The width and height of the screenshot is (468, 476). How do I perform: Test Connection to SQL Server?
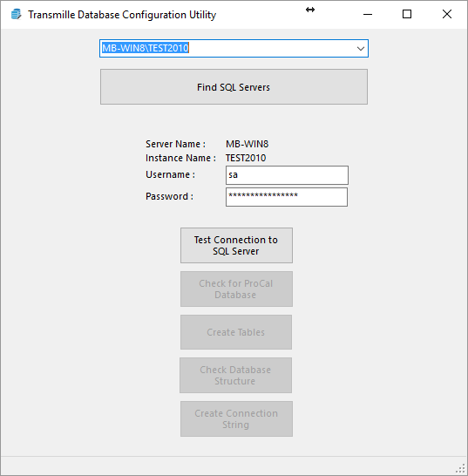pyautogui.click(x=236, y=245)
